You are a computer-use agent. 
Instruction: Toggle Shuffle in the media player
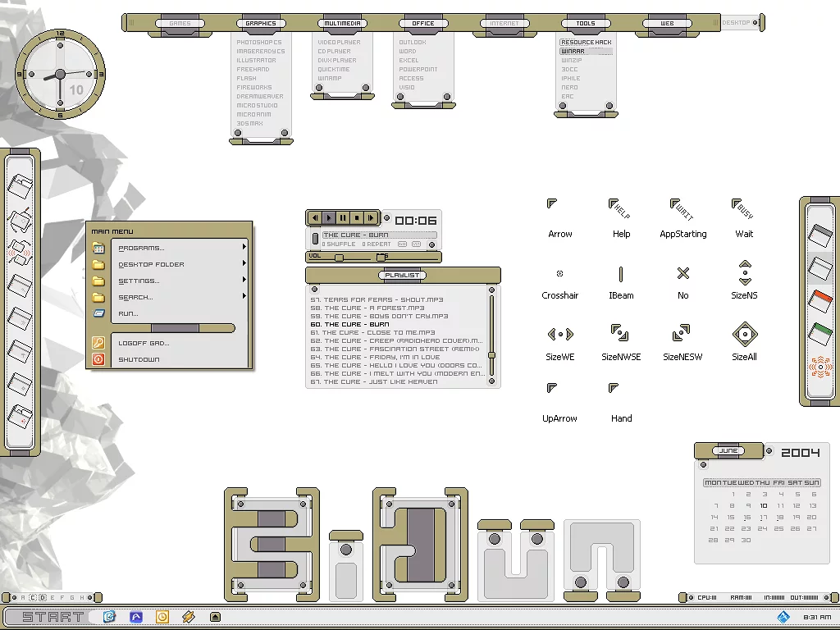click(336, 244)
